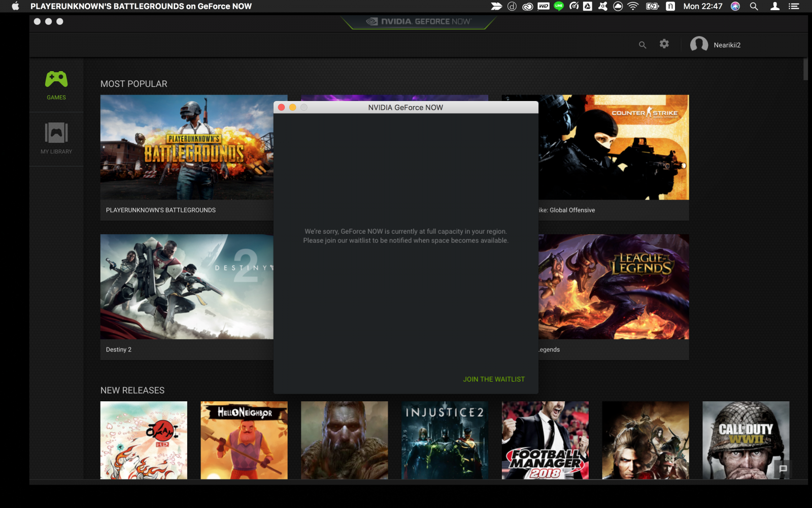The height and width of the screenshot is (508, 812).
Task: Open Football Manager 2018 thumbnail
Action: (545, 440)
